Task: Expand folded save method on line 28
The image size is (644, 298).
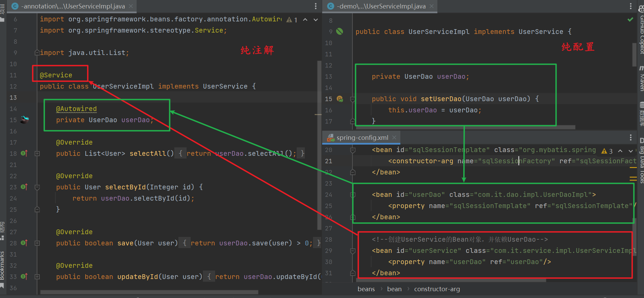Action: (37, 243)
